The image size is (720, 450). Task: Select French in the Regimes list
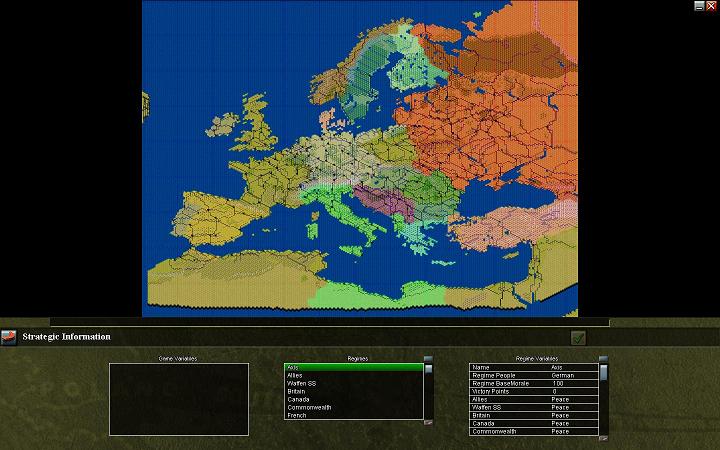(x=353, y=415)
